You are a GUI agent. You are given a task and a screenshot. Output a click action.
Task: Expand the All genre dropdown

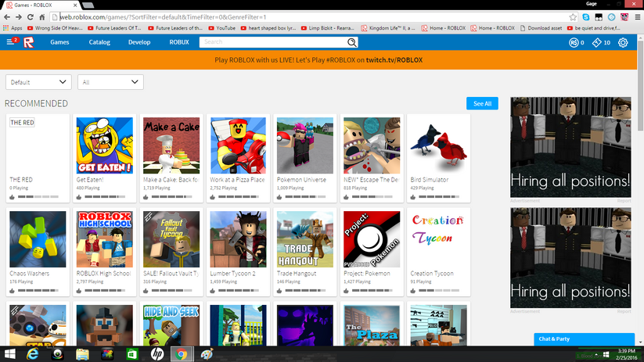(x=110, y=82)
